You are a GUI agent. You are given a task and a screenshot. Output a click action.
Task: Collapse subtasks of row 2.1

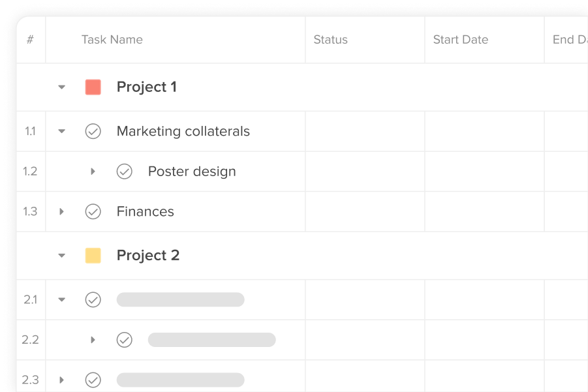(62, 299)
